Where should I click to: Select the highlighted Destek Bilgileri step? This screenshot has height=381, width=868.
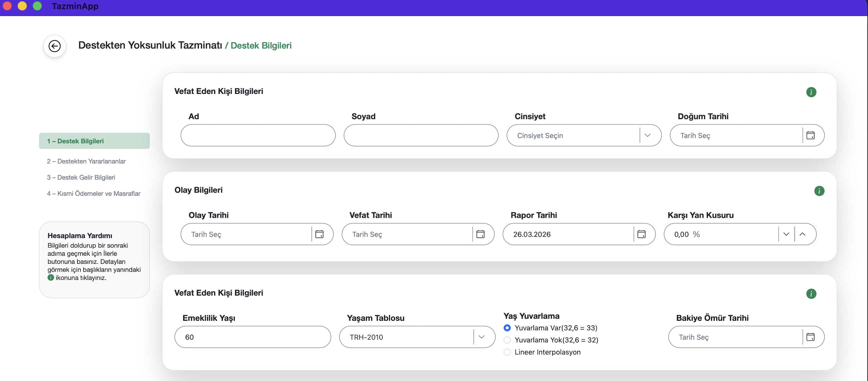pos(76,141)
